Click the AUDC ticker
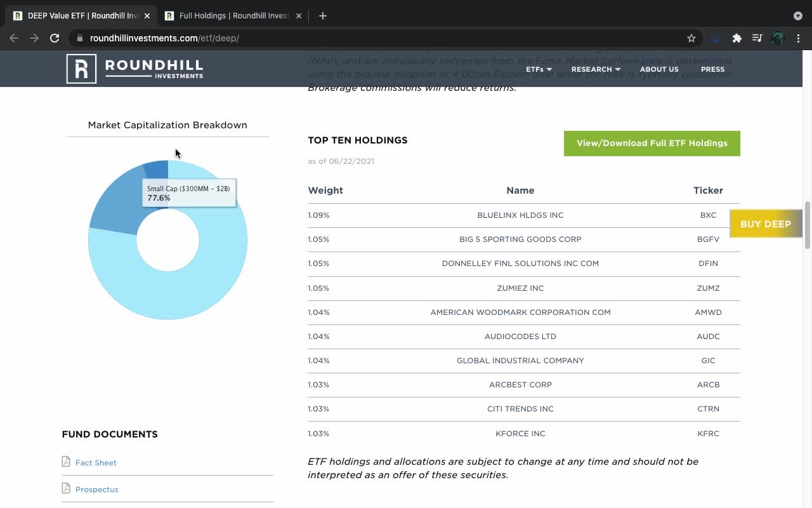This screenshot has height=508, width=812. pos(708,337)
